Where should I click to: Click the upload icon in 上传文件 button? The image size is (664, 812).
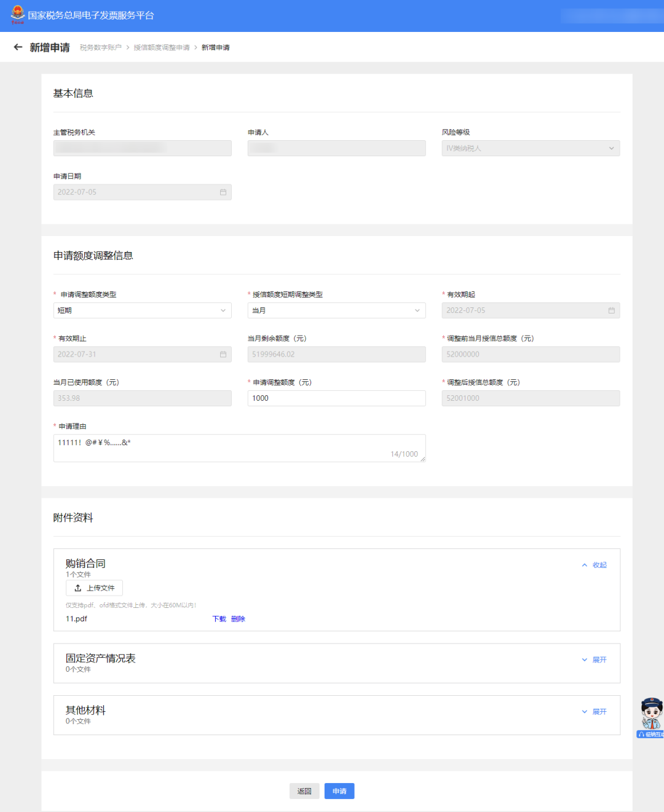pos(78,588)
